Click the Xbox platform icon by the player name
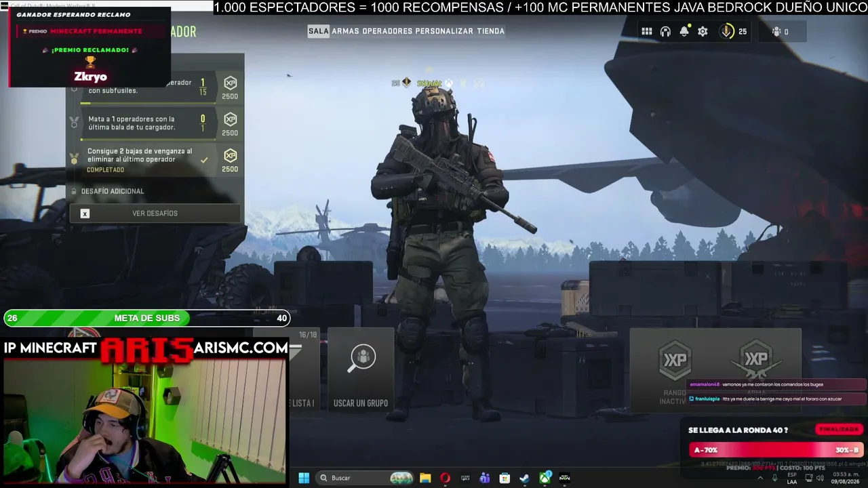The height and width of the screenshot is (488, 868). [x=448, y=83]
